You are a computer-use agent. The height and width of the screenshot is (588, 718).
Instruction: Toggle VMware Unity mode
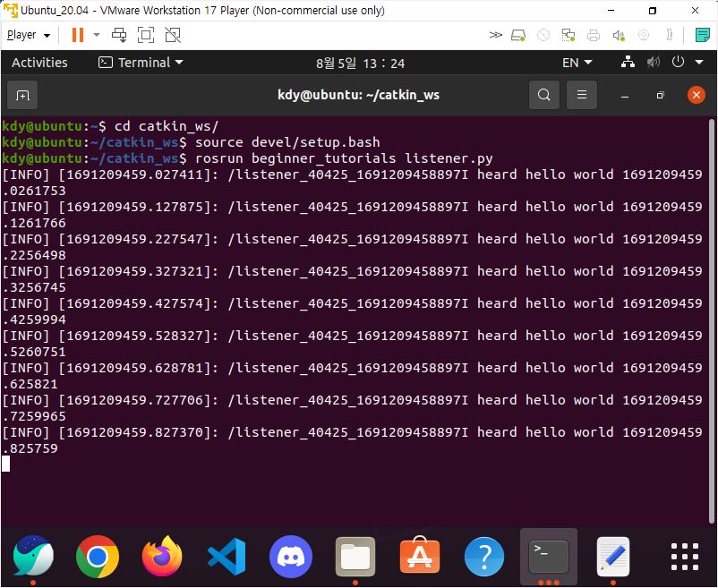pyautogui.click(x=173, y=35)
